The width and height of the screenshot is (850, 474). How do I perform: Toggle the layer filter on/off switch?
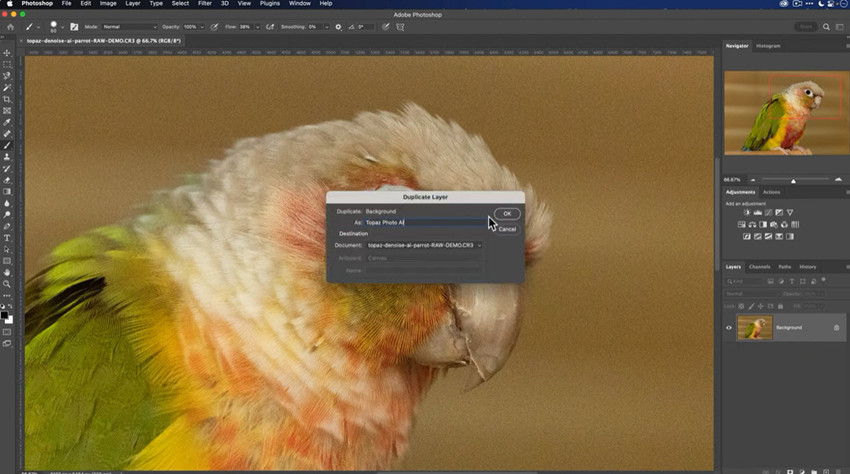click(823, 280)
